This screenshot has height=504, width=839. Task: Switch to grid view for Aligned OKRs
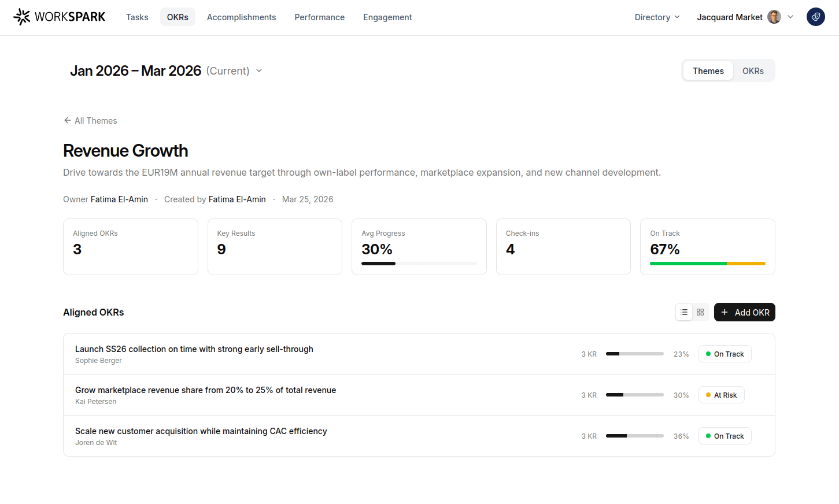(700, 312)
